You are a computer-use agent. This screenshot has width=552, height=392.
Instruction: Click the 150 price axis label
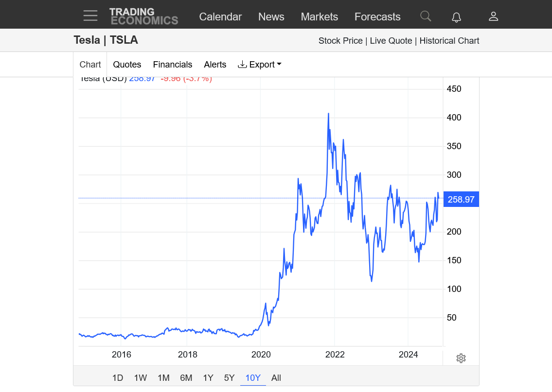454,260
